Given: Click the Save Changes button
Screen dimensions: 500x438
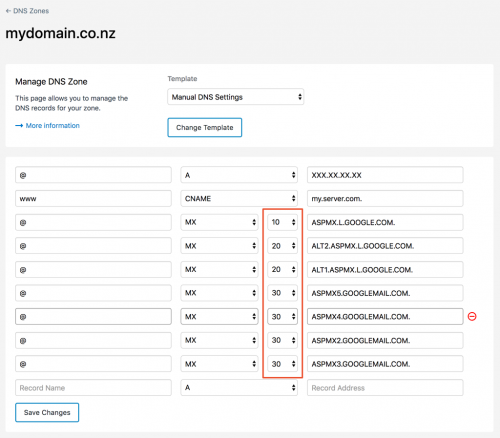Looking at the screenshot, I should [47, 412].
